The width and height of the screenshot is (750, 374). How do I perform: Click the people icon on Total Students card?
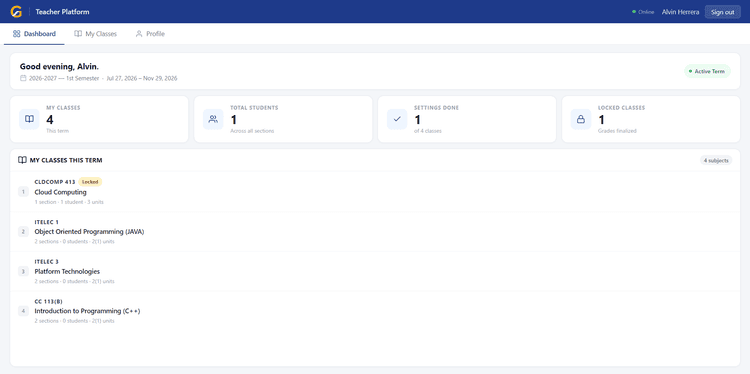213,119
